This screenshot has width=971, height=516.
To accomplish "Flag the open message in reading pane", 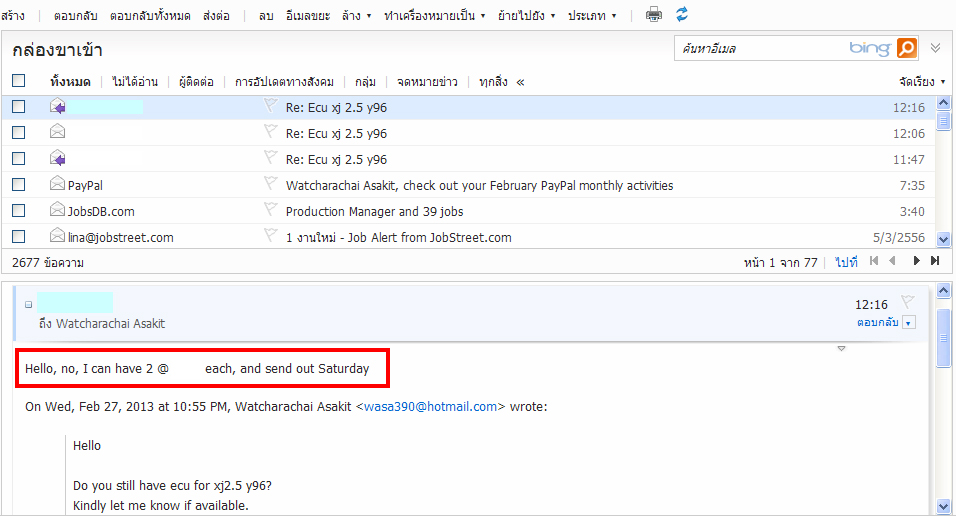I will 907,302.
